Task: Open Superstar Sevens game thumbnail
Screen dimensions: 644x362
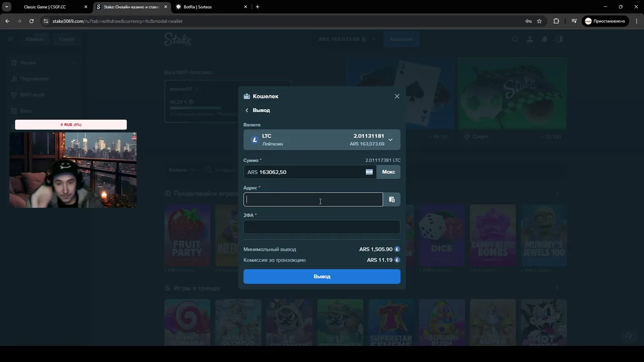Action: [391, 322]
